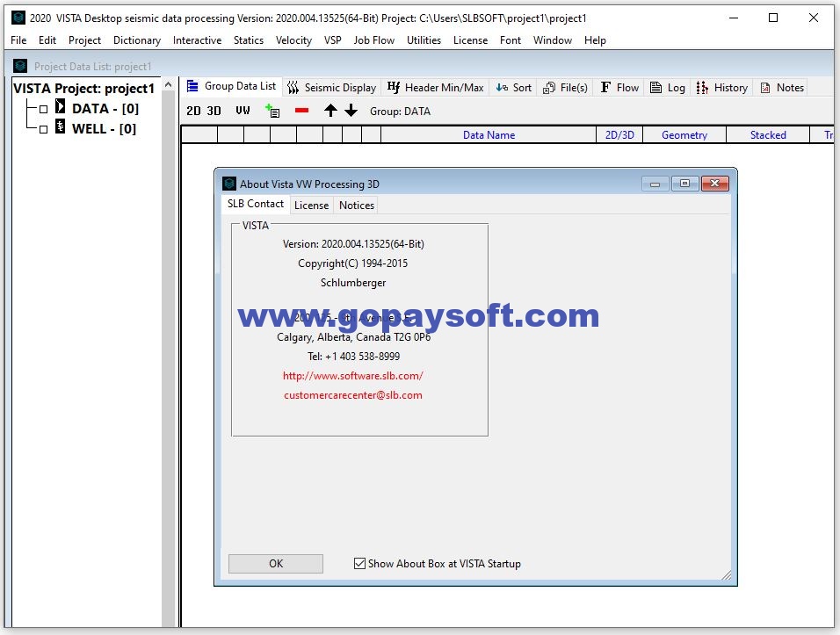Image resolution: width=840 pixels, height=635 pixels.
Task: Open the Notes tab
Action: (782, 87)
